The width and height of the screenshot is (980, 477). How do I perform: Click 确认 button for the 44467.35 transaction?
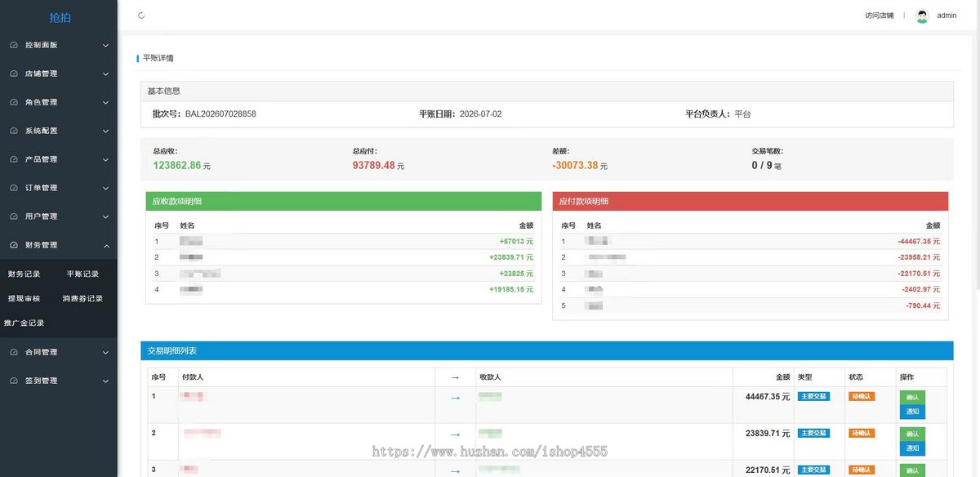point(912,397)
